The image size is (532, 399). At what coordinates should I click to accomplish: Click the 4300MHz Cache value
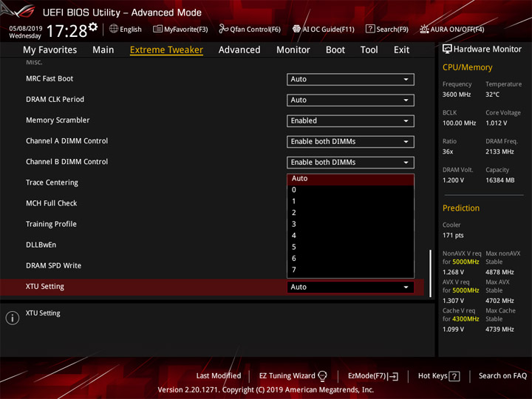click(x=465, y=319)
